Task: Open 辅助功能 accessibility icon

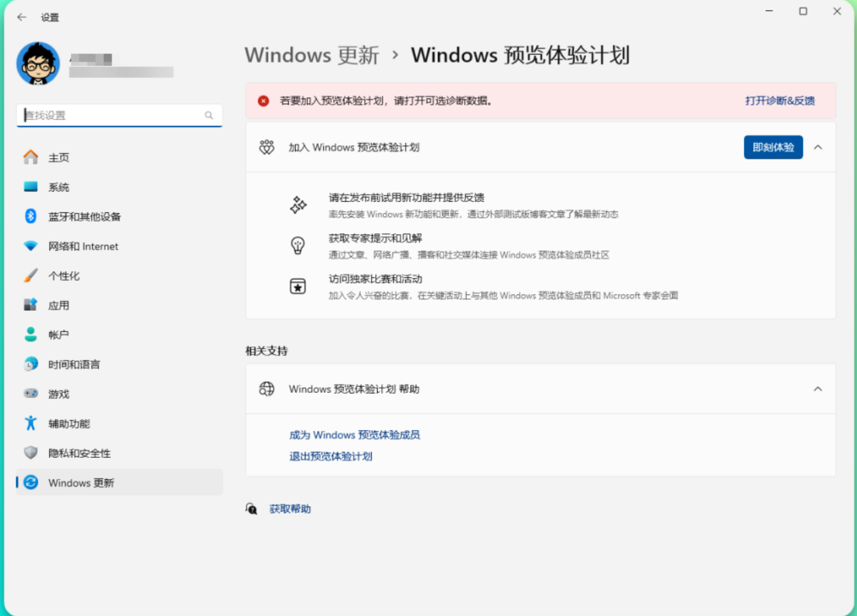Action: [x=31, y=423]
